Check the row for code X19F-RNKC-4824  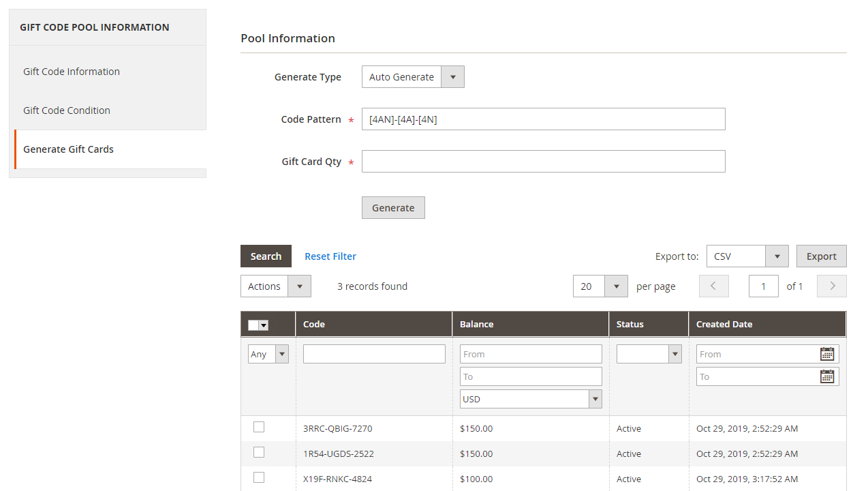click(x=259, y=477)
